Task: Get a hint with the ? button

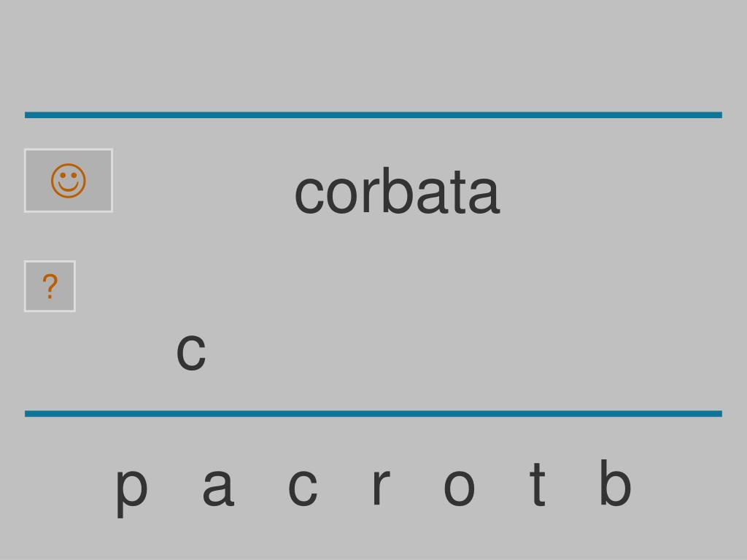Action: pyautogui.click(x=50, y=286)
